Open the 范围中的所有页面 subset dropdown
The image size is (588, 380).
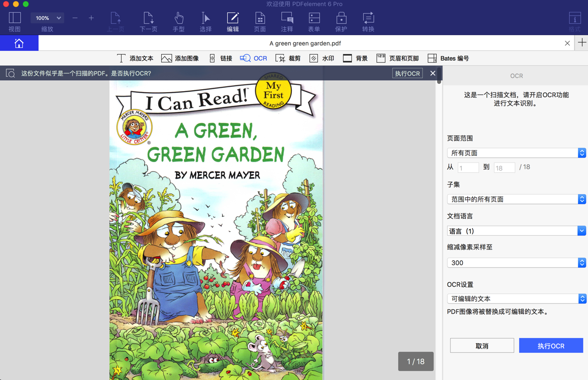click(x=517, y=199)
